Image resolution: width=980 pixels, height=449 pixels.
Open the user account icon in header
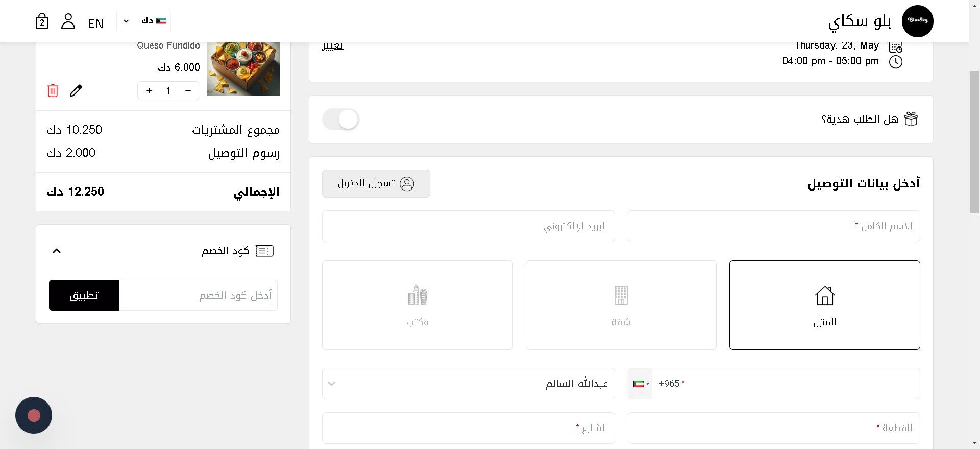(68, 21)
